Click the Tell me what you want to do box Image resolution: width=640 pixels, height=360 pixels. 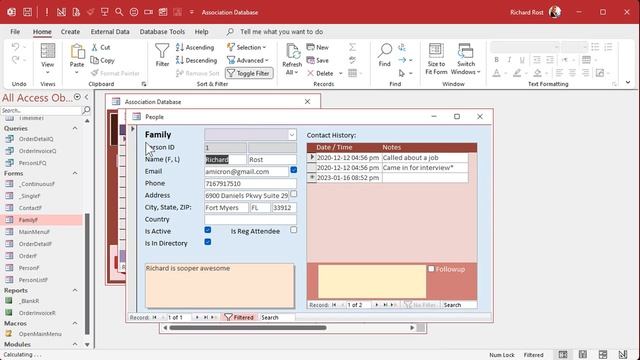click(x=281, y=31)
